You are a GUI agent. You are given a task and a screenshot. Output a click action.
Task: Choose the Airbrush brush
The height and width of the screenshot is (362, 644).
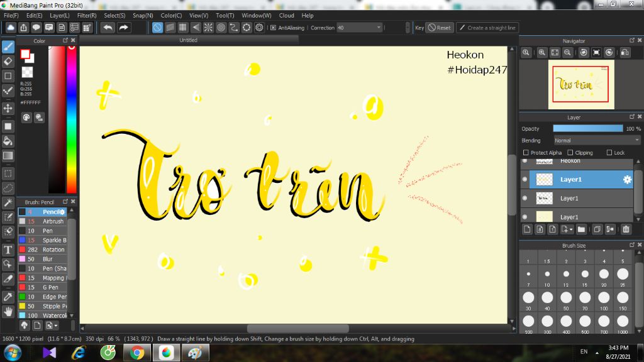43,221
